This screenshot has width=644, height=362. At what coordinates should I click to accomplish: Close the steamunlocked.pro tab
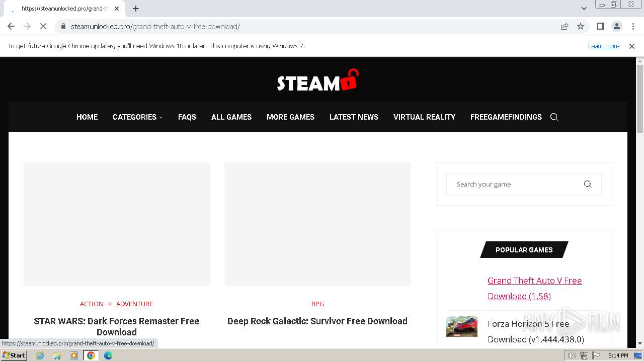(x=117, y=9)
